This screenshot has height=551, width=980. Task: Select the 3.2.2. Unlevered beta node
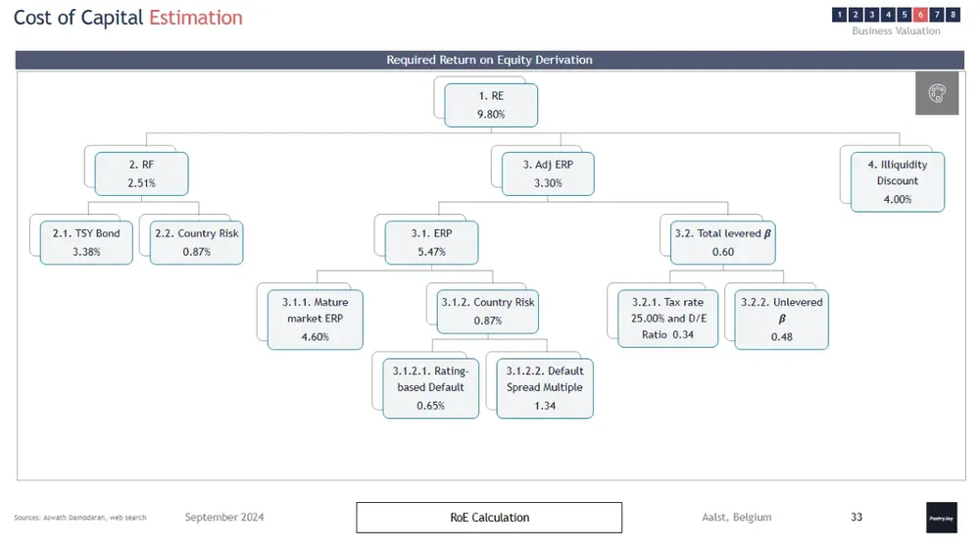(x=781, y=320)
